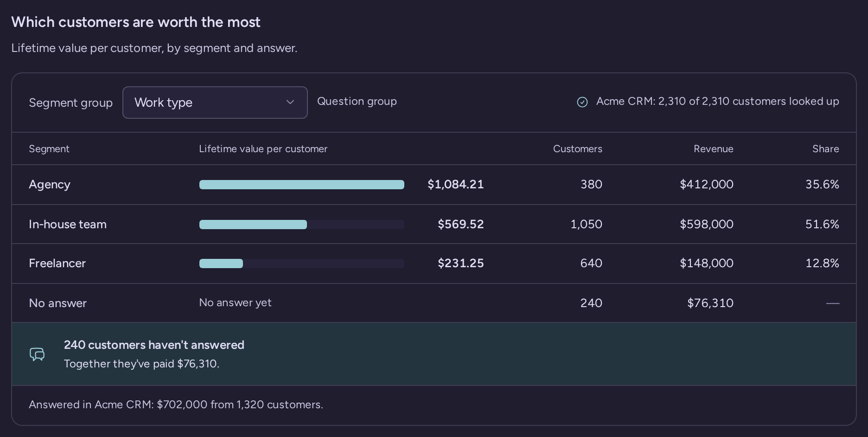868x437 pixels.
Task: Click the $569.52 lifetime value
Action: (461, 225)
